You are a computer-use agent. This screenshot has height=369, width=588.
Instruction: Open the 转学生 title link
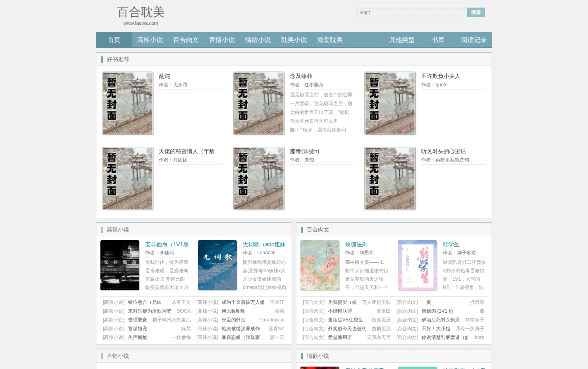(x=451, y=244)
